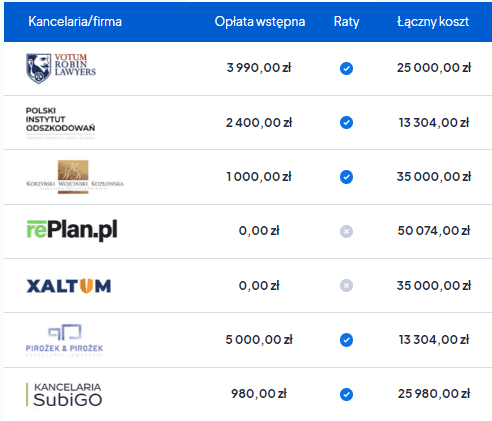
Task: Click 13 304,00 zł total for Pirożek & Pirożek
Action: click(434, 340)
